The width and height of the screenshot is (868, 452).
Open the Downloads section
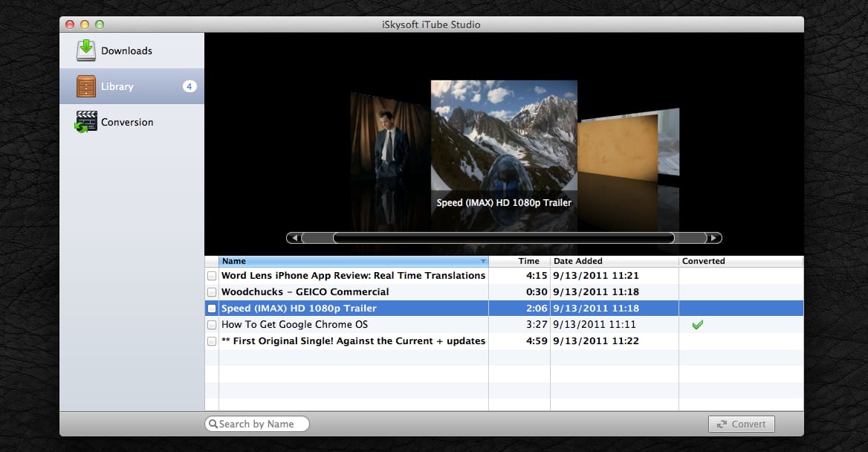pyautogui.click(x=132, y=51)
